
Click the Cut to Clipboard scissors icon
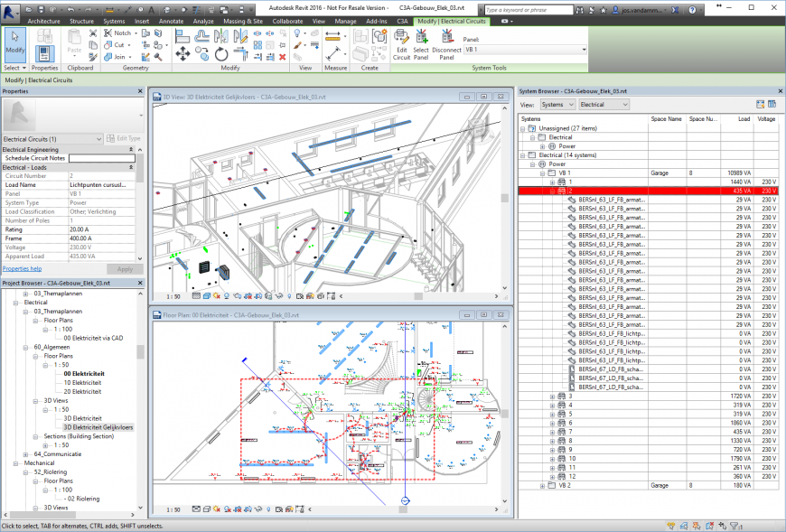(93, 33)
